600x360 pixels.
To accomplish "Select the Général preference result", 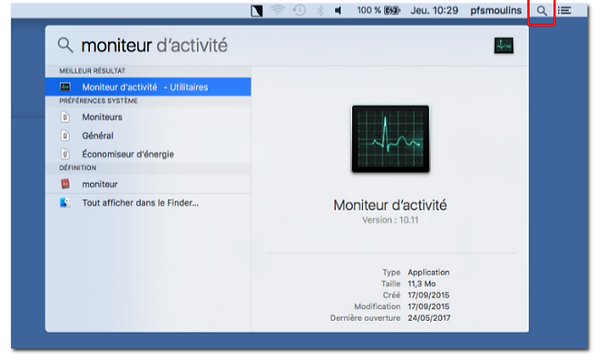I will (148, 135).
